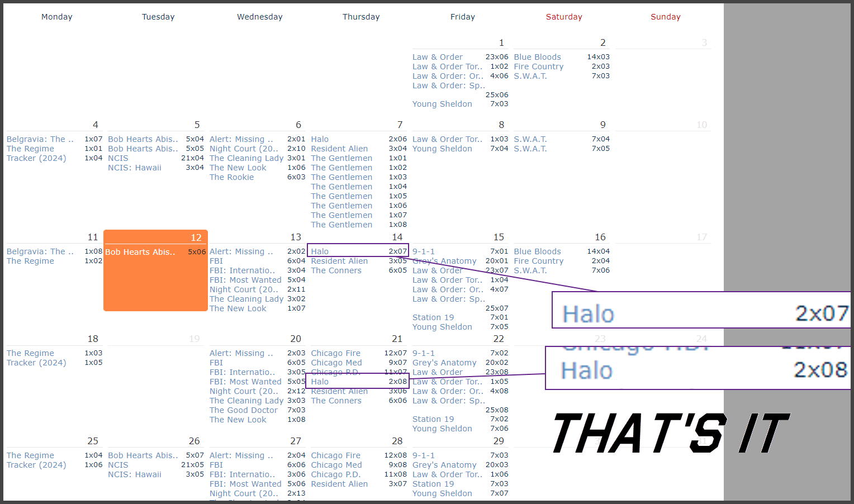Open The Regime episode 1x03
Viewport: 854px width, 504px height.
click(x=30, y=353)
